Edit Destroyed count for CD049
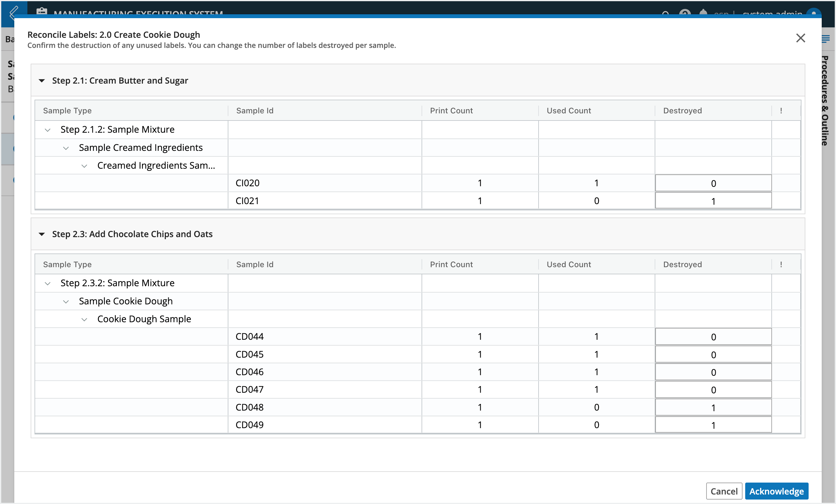Image resolution: width=836 pixels, height=504 pixels. coord(713,425)
